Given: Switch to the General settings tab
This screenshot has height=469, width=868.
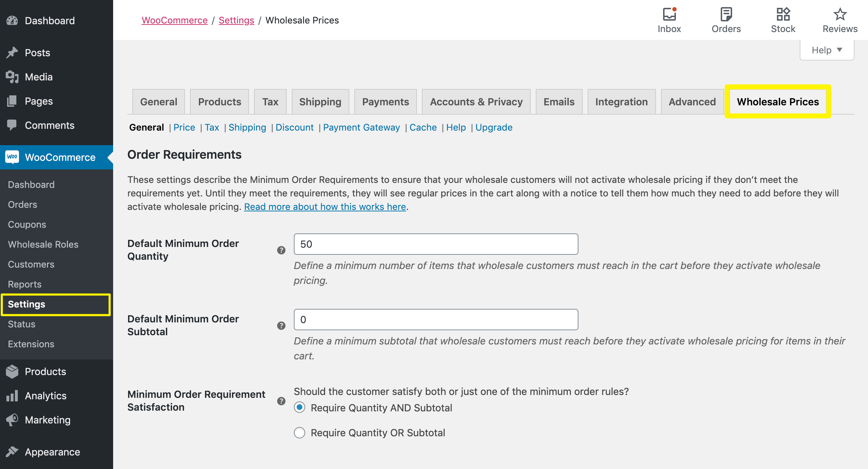Looking at the screenshot, I should coord(159,102).
